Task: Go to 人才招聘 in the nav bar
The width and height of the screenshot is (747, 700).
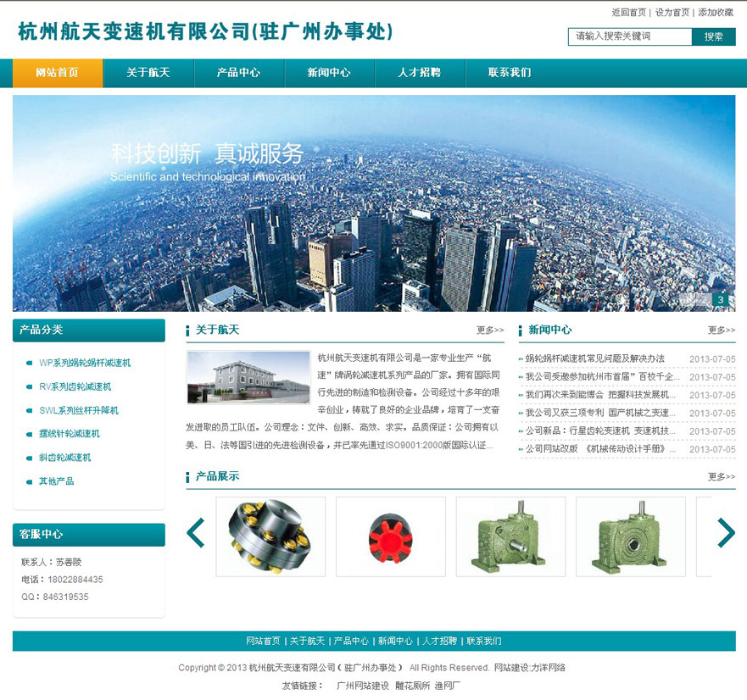Action: point(419,73)
